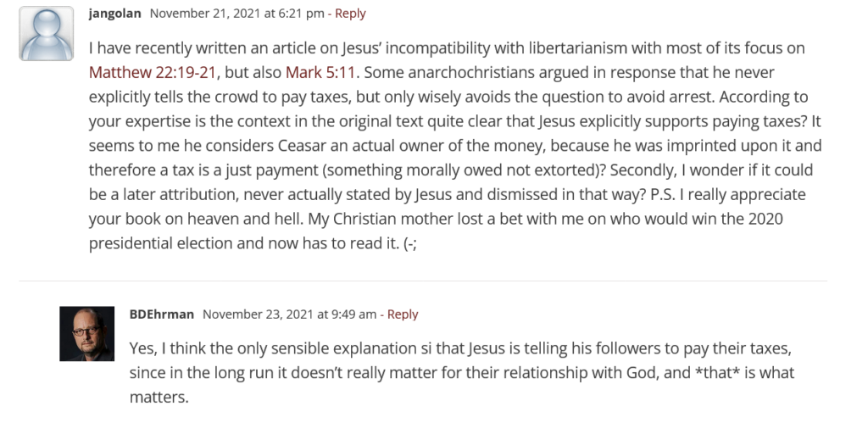Open the Matthew 22:19-21 verse link

pos(153,73)
